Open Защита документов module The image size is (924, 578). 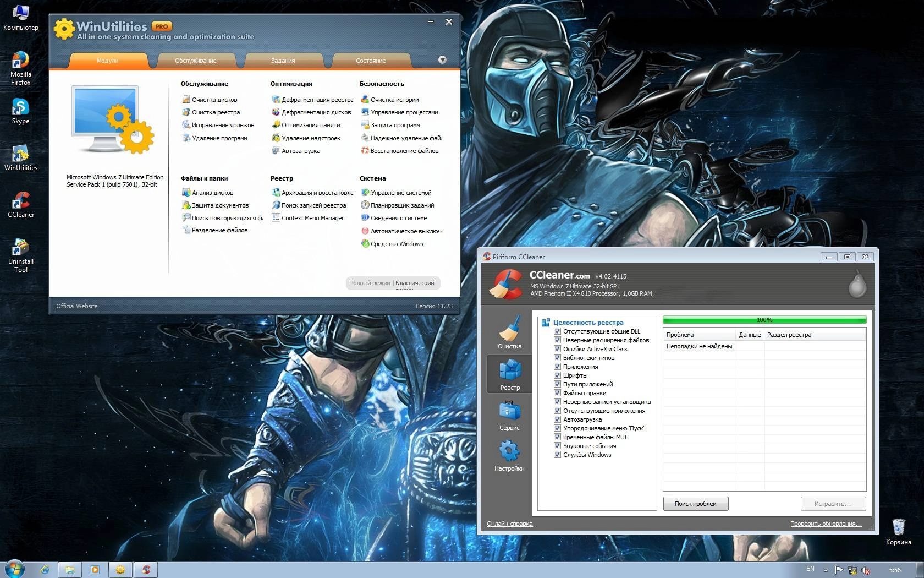[x=216, y=205]
